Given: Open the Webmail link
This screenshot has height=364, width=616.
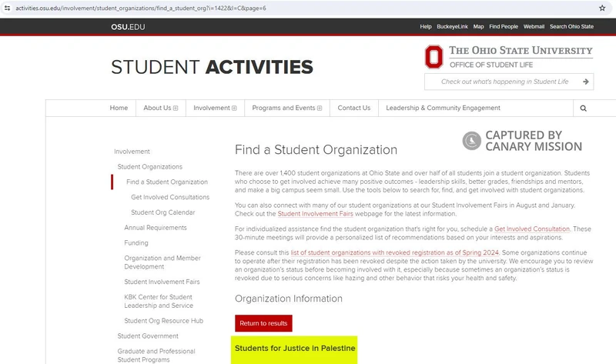Looking at the screenshot, I should point(534,26).
